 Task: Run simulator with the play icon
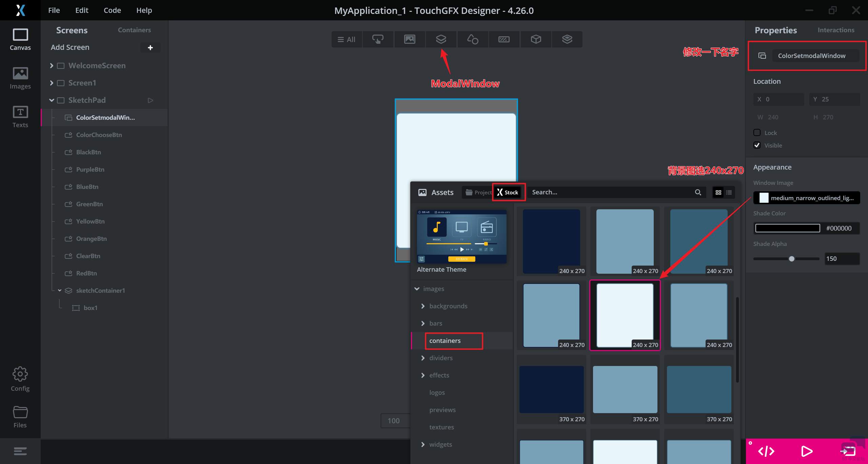point(807,451)
